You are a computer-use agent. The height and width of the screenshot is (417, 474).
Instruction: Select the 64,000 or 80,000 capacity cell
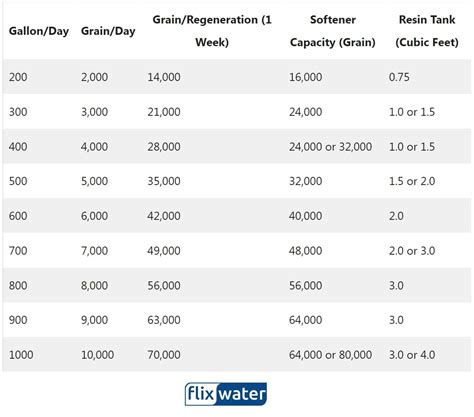330,355
